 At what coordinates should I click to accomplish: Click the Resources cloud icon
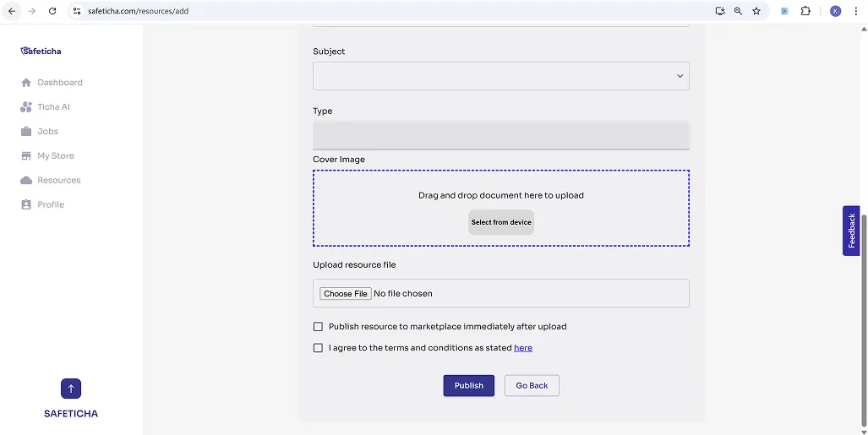(x=26, y=180)
